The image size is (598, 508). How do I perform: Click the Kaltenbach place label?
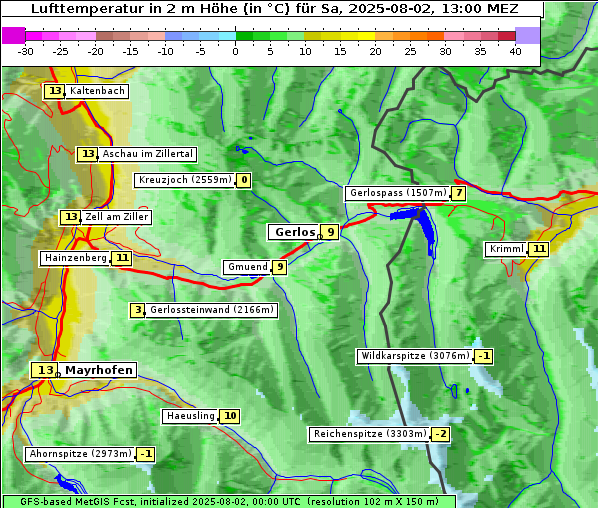[x=97, y=91]
